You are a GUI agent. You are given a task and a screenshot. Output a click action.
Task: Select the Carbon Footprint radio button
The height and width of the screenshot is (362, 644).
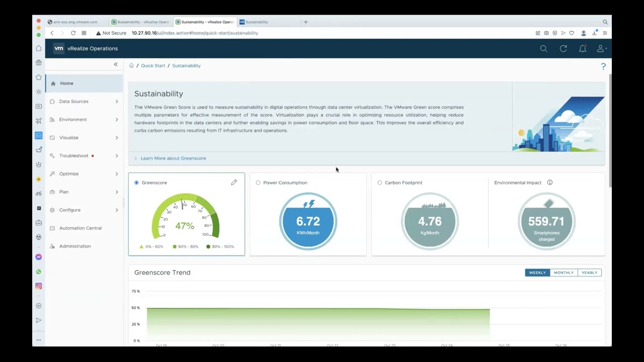point(380,183)
